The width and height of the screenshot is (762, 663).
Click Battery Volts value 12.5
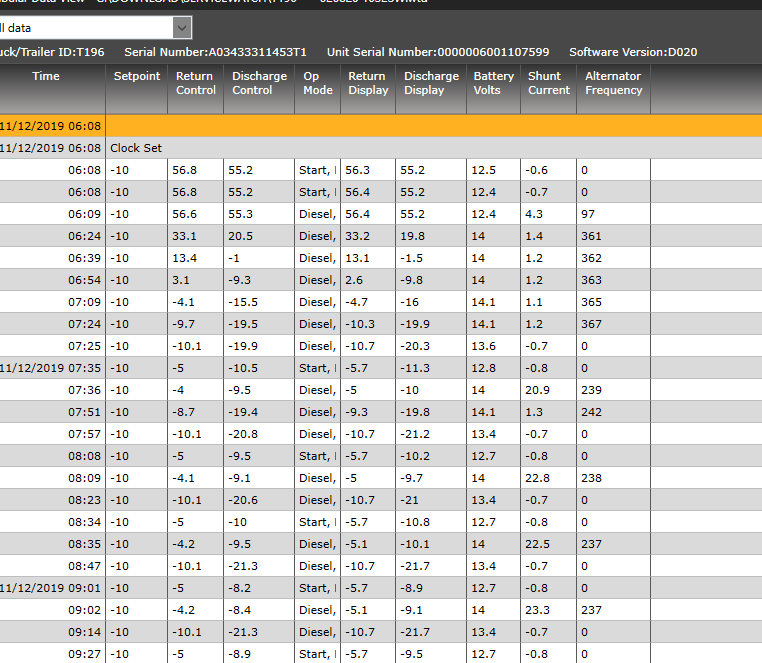(x=483, y=170)
